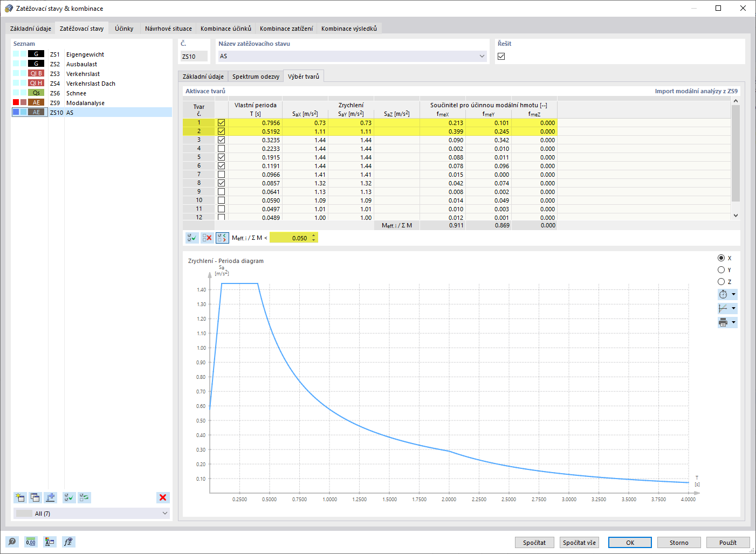This screenshot has height=554, width=756.
Task: Click the copy load case icon
Action: click(35, 497)
